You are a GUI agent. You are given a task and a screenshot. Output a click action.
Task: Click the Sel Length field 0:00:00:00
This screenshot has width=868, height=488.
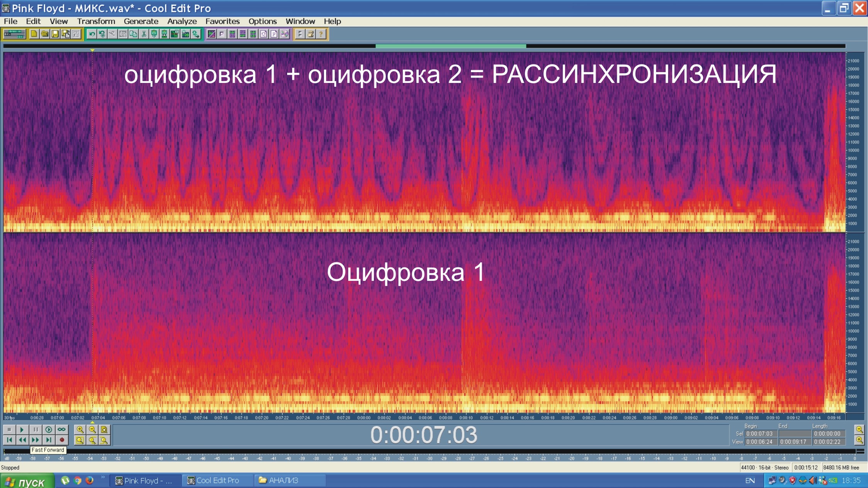tap(829, 434)
